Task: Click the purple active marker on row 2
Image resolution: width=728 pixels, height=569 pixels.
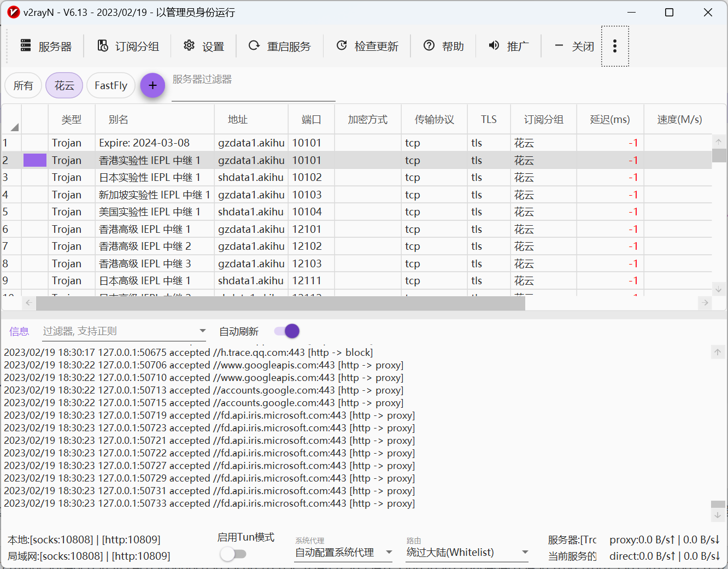Action: click(35, 160)
